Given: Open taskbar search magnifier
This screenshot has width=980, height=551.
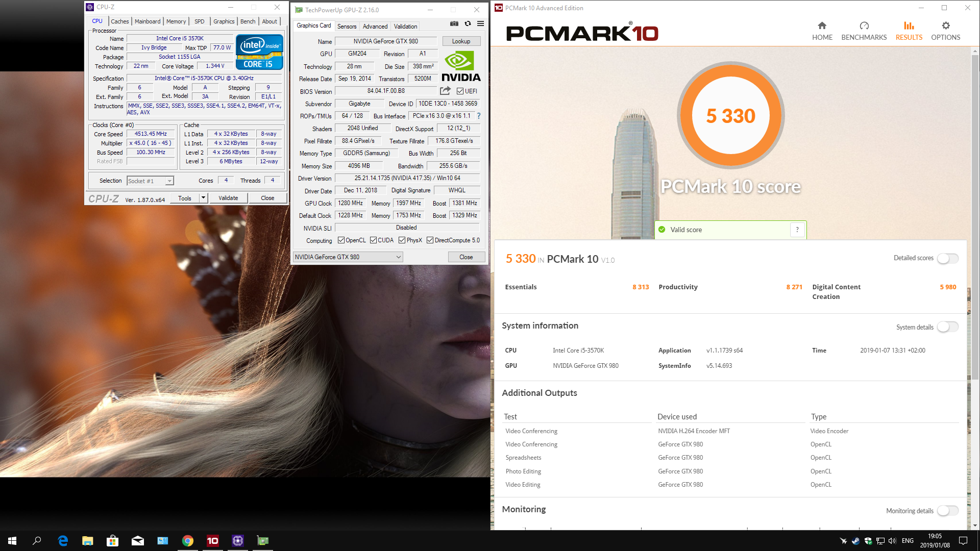Looking at the screenshot, I should pyautogui.click(x=37, y=541).
